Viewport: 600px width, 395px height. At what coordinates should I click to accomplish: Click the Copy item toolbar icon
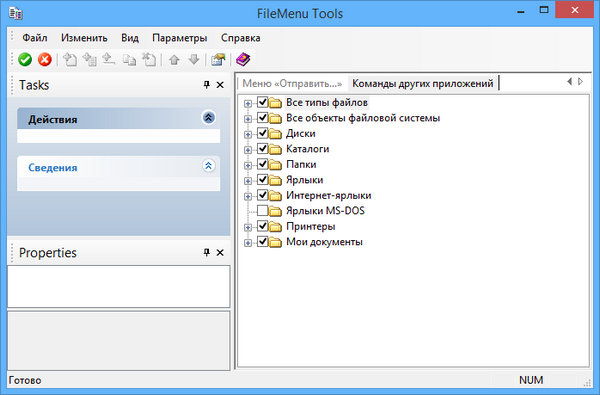pos(129,60)
